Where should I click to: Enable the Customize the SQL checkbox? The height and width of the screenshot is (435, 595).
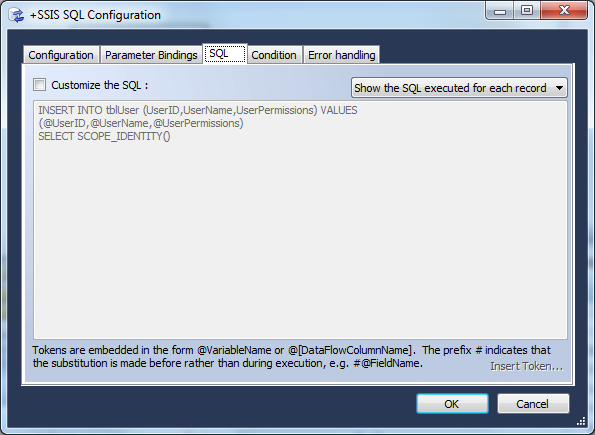coord(39,84)
